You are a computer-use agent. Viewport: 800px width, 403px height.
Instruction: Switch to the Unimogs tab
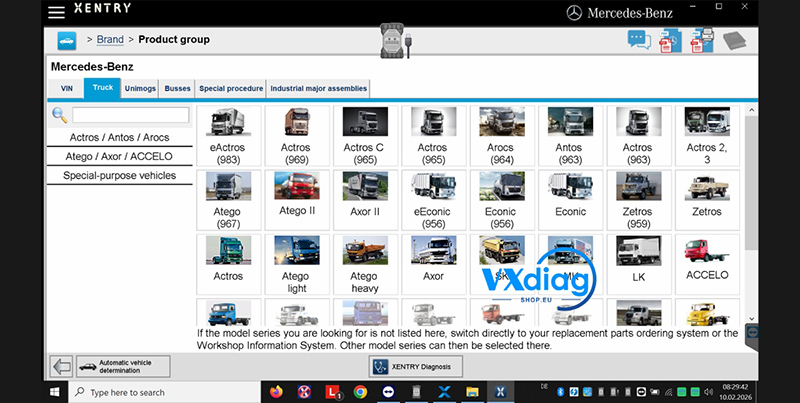140,89
